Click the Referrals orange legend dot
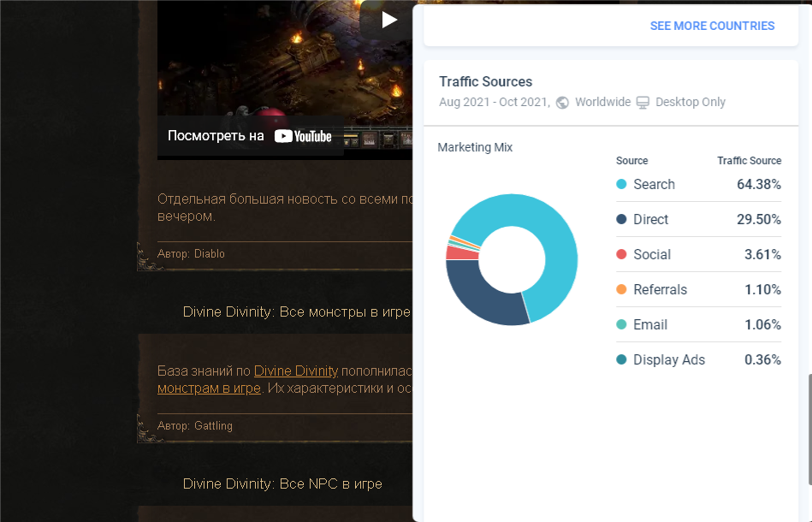Screen dimensions: 812x522 [x=621, y=289]
